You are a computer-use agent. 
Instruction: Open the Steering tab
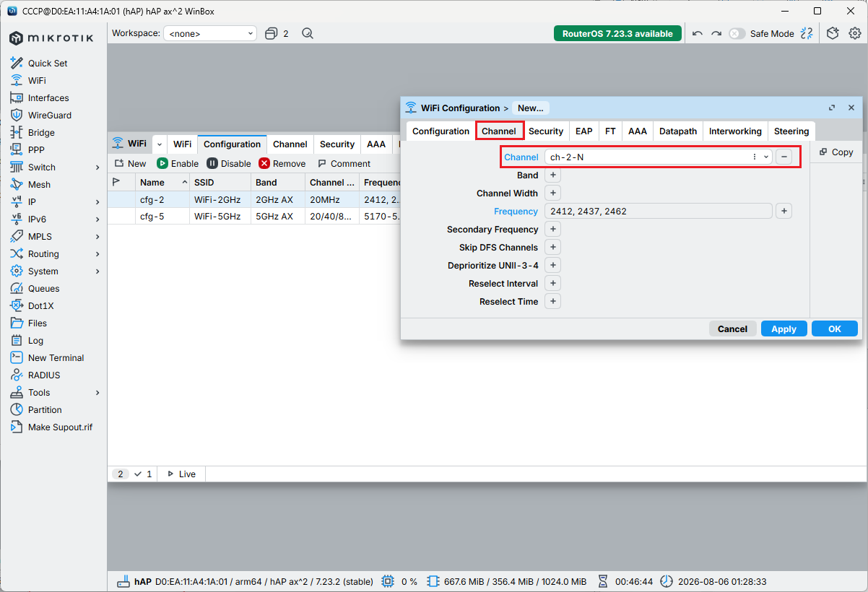coord(791,131)
